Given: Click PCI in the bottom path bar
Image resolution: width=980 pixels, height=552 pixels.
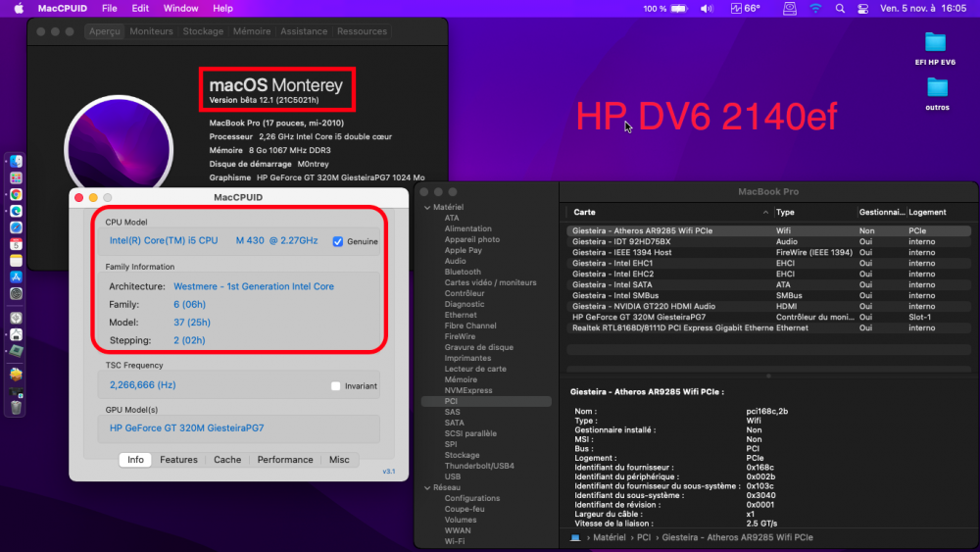Looking at the screenshot, I should (644, 537).
